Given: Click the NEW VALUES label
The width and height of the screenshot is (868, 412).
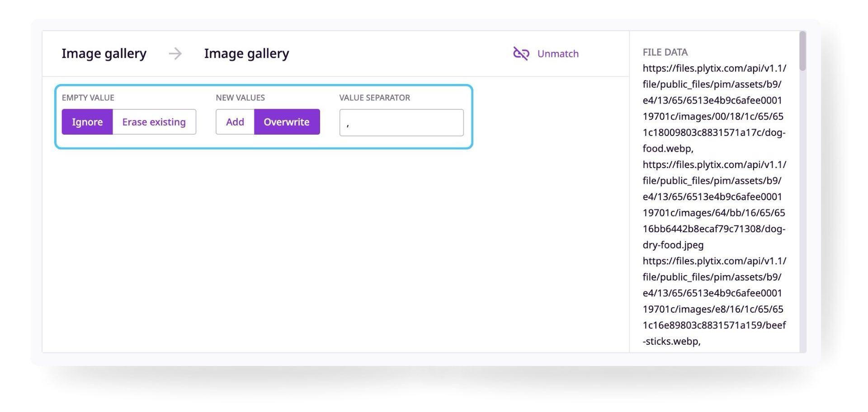Looking at the screenshot, I should (x=241, y=98).
